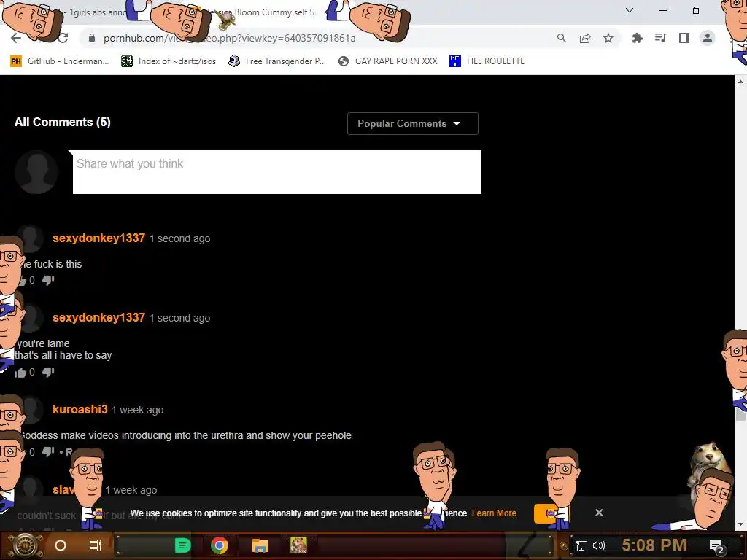Dislike the 'fuck is this' comment
747x560 pixels.
click(48, 280)
